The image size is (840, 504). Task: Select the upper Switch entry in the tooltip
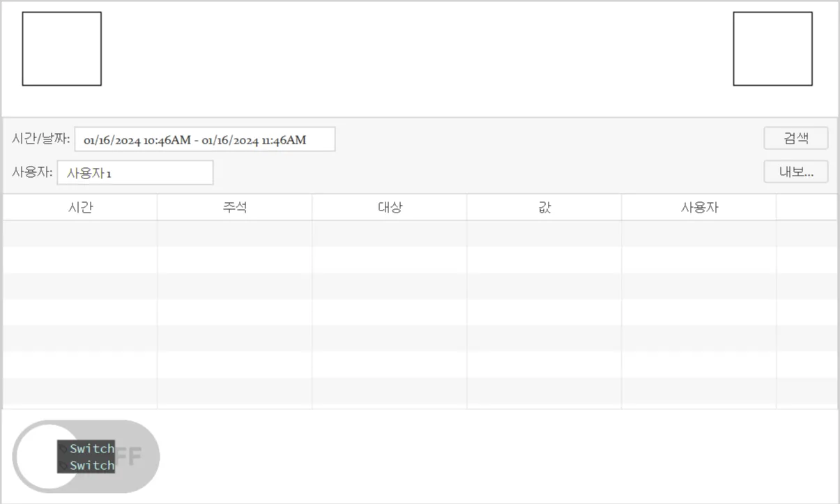[91, 448]
